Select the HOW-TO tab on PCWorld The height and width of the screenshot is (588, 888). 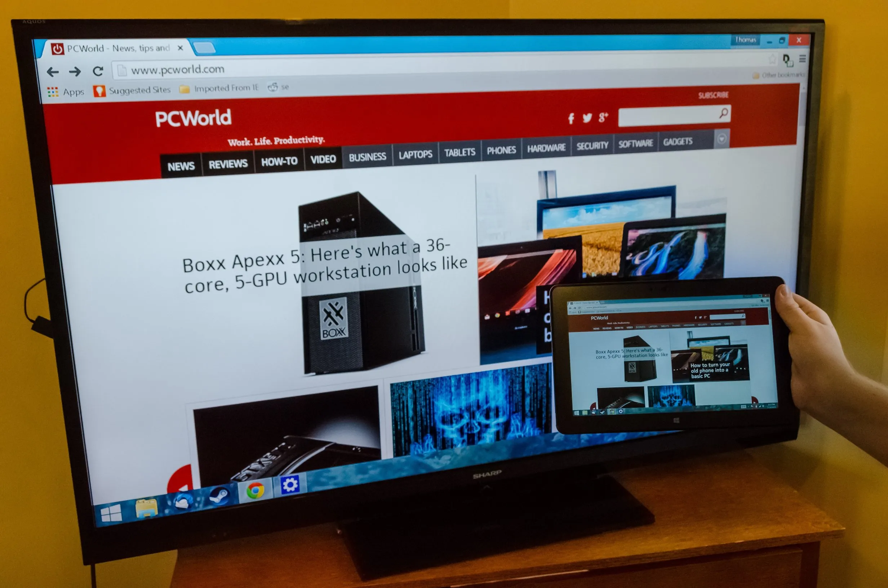(x=277, y=164)
